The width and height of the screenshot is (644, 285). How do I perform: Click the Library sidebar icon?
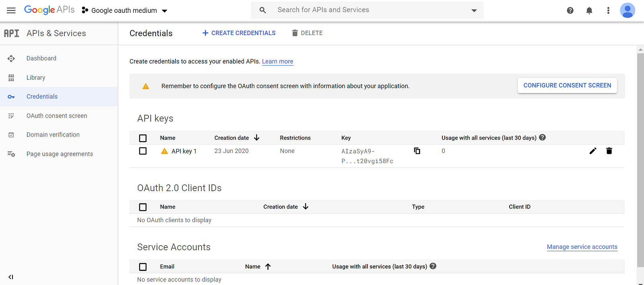(11, 78)
